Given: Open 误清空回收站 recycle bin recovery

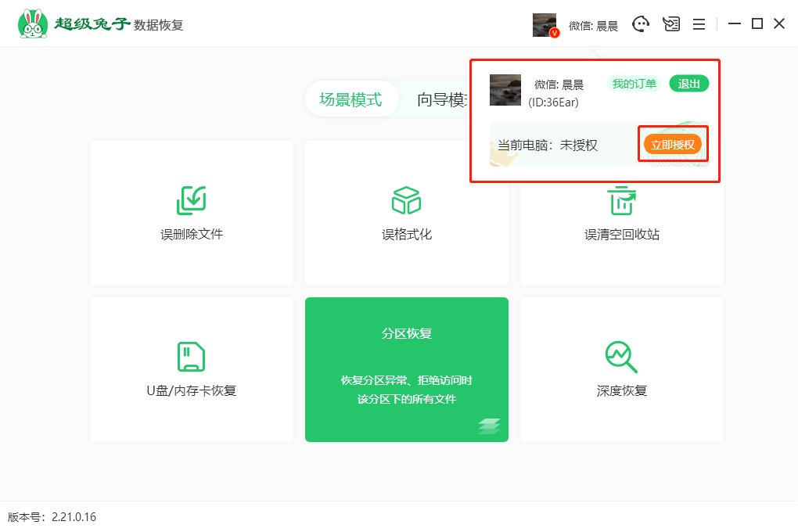Looking at the screenshot, I should [622, 200].
